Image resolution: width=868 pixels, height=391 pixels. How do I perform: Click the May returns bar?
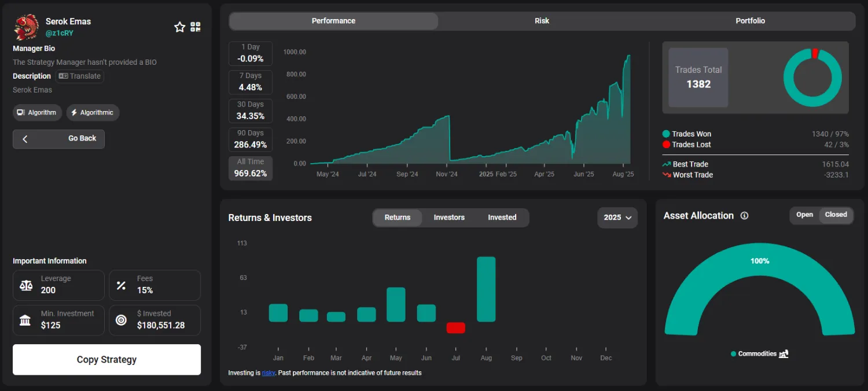tap(396, 305)
